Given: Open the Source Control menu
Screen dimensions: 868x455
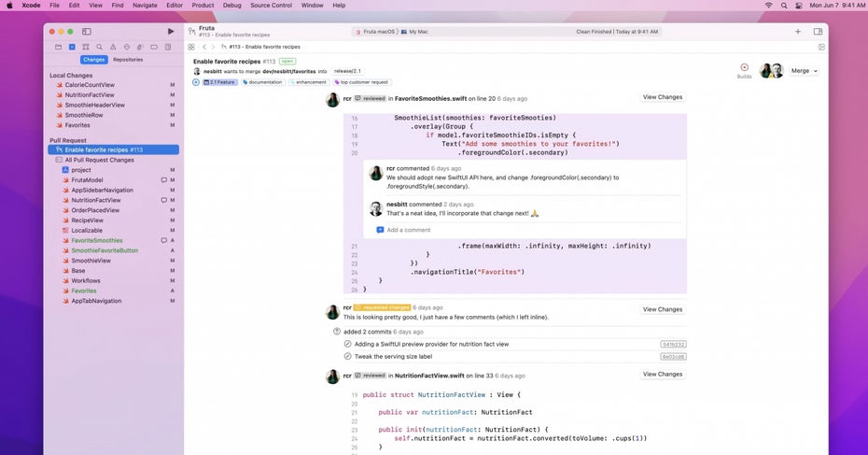Looking at the screenshot, I should point(271,5).
